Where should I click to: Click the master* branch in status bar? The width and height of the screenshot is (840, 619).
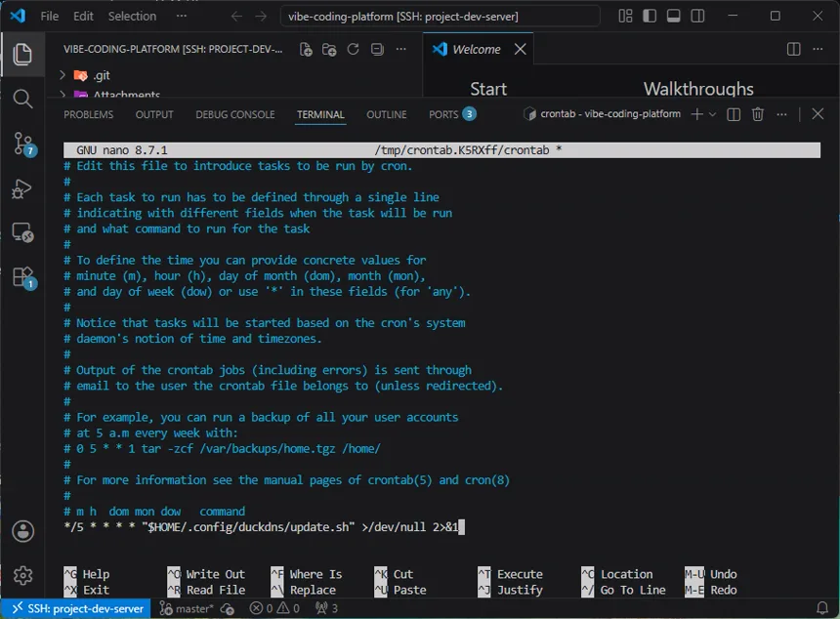tap(187, 608)
